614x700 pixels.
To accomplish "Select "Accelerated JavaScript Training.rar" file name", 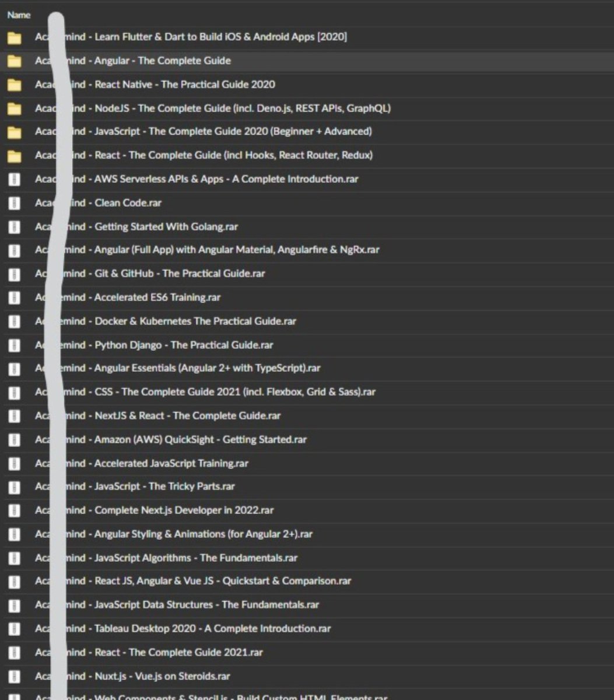I will [171, 463].
